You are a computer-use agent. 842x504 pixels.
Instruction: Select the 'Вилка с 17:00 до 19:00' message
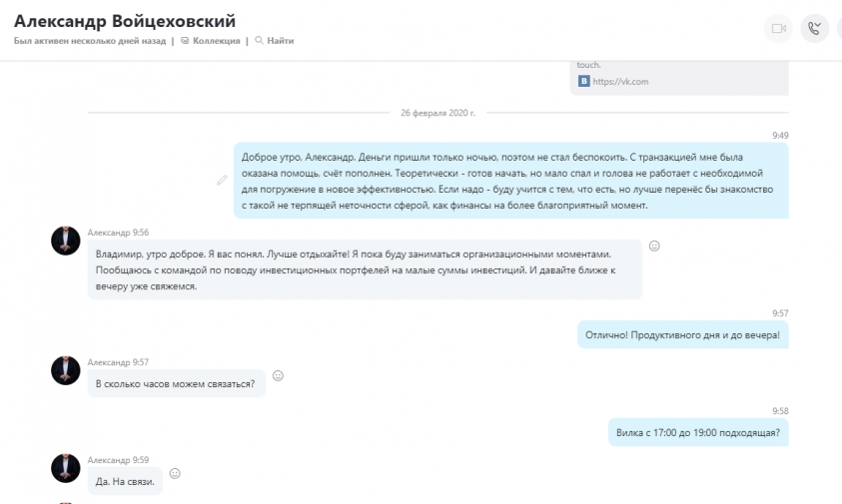pos(698,432)
